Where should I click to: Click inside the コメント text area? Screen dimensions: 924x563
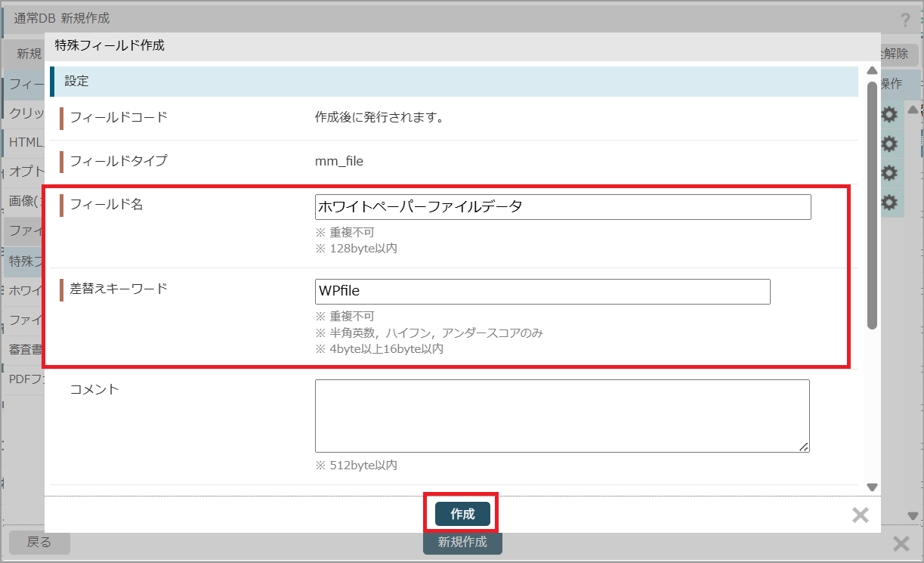(x=561, y=416)
